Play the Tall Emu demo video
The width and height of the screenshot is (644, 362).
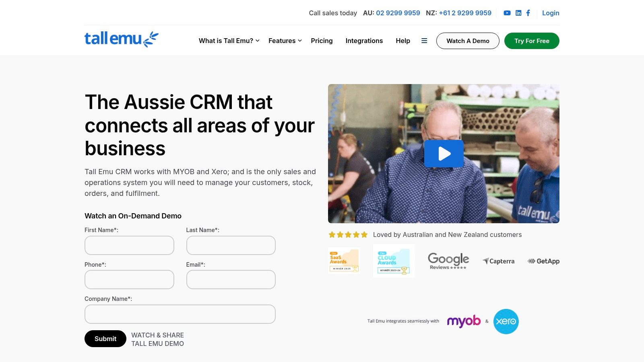(444, 153)
